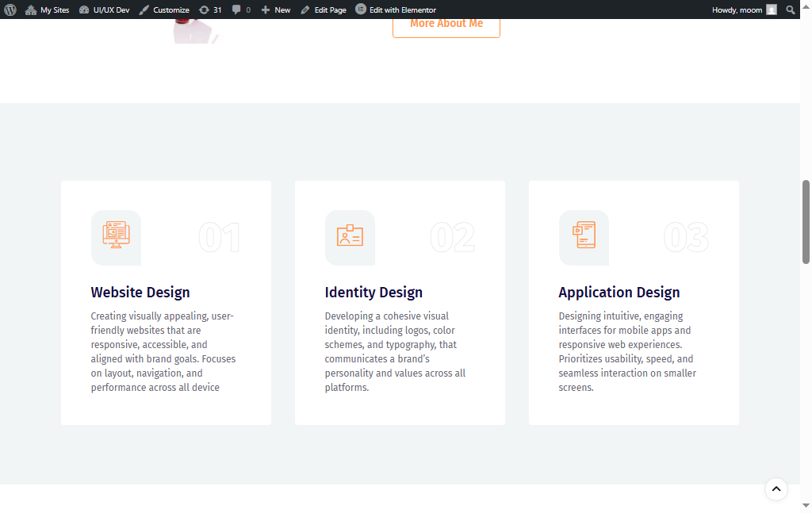Open the updates icon showing 31
812x513 pixels.
pyautogui.click(x=210, y=10)
